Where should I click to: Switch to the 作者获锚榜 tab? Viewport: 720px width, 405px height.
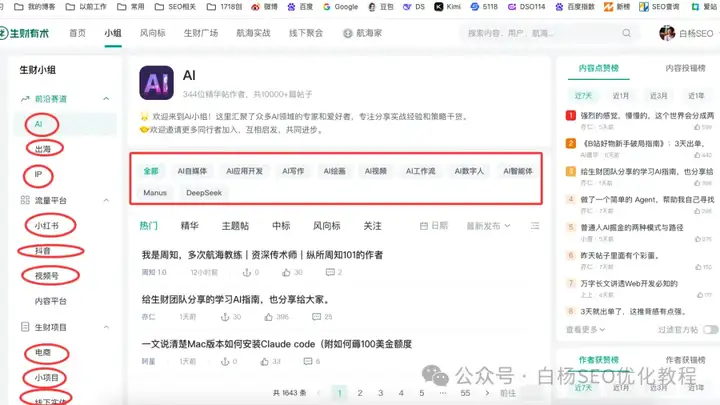(x=685, y=360)
